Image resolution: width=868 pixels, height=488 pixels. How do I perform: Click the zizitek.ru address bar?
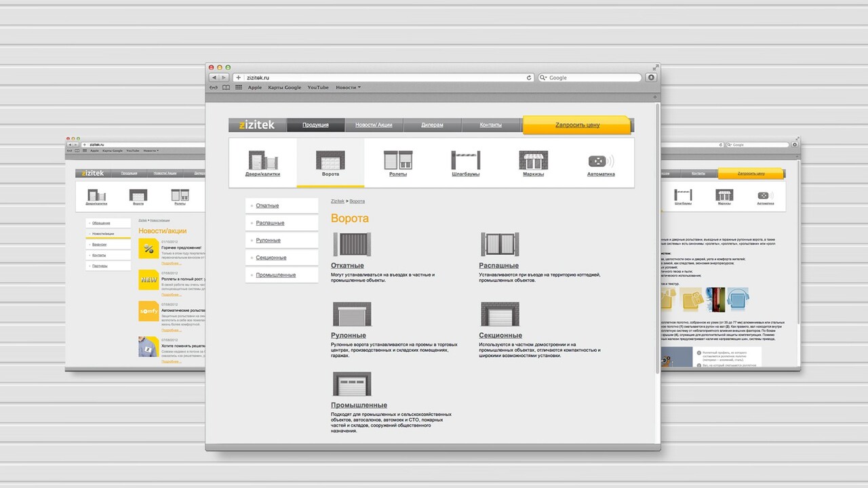(380, 77)
